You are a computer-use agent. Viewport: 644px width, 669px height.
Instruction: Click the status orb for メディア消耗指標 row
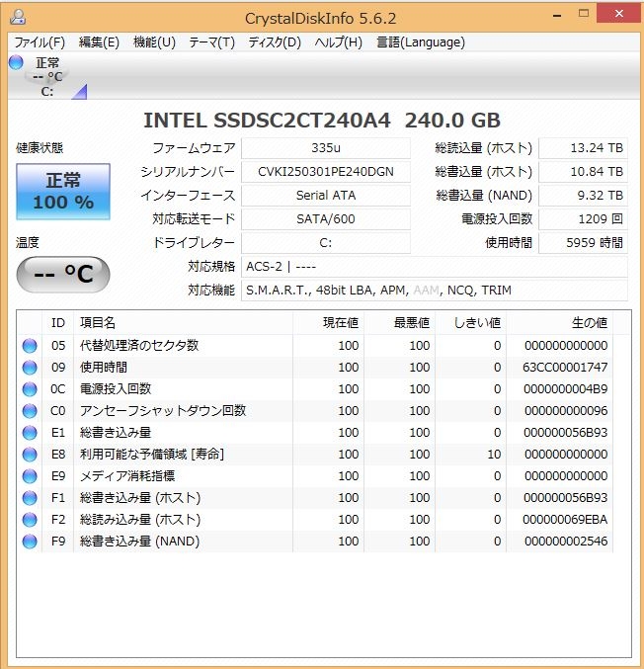(x=29, y=476)
